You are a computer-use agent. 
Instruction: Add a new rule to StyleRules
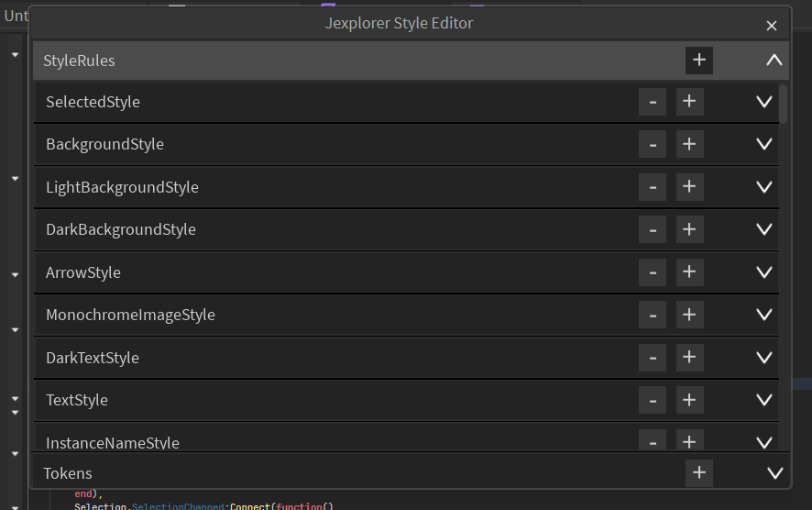pyautogui.click(x=698, y=61)
